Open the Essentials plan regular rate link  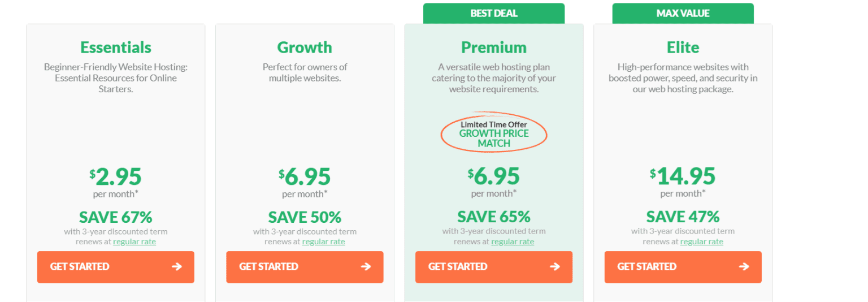134,242
